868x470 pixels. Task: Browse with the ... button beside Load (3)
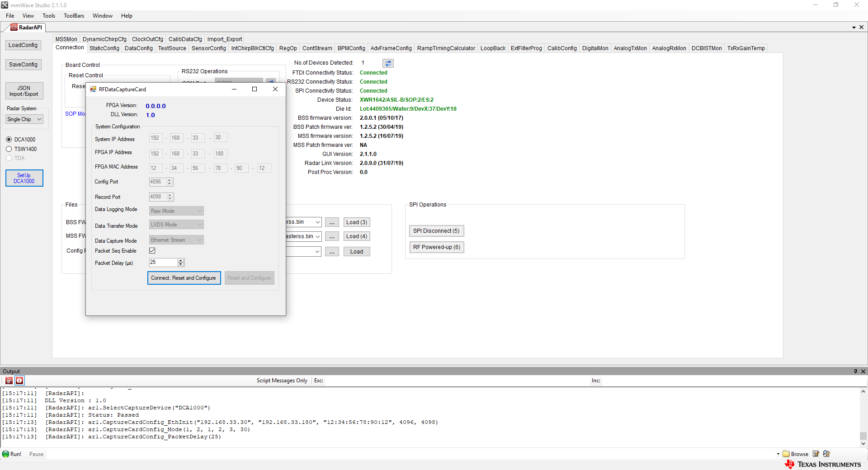point(332,222)
